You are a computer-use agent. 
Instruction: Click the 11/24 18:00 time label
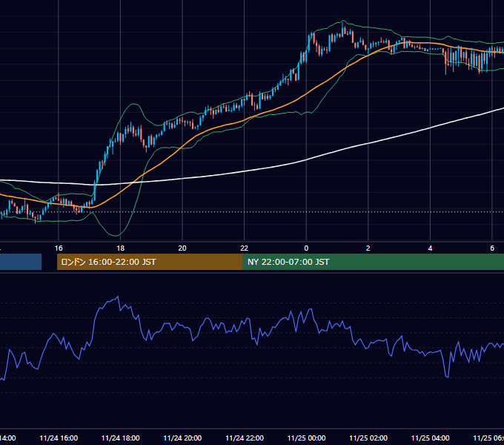pos(121,438)
